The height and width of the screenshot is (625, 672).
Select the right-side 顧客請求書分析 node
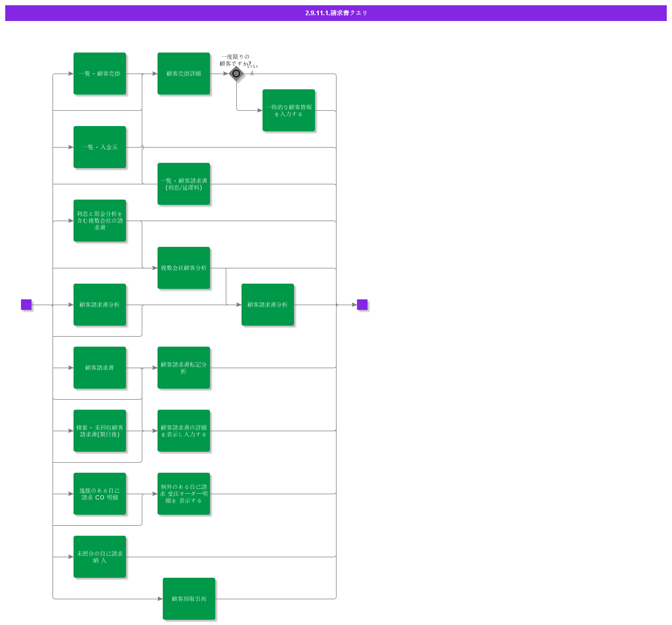pos(268,304)
